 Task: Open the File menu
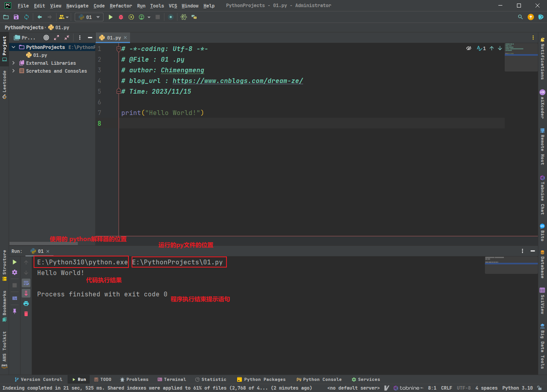23,6
